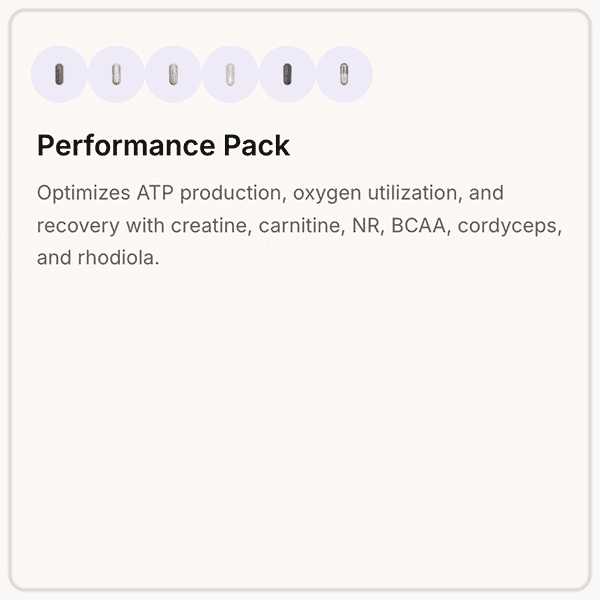The image size is (600, 600).
Task: Click the word "Optimizes" in the description
Action: [79, 193]
